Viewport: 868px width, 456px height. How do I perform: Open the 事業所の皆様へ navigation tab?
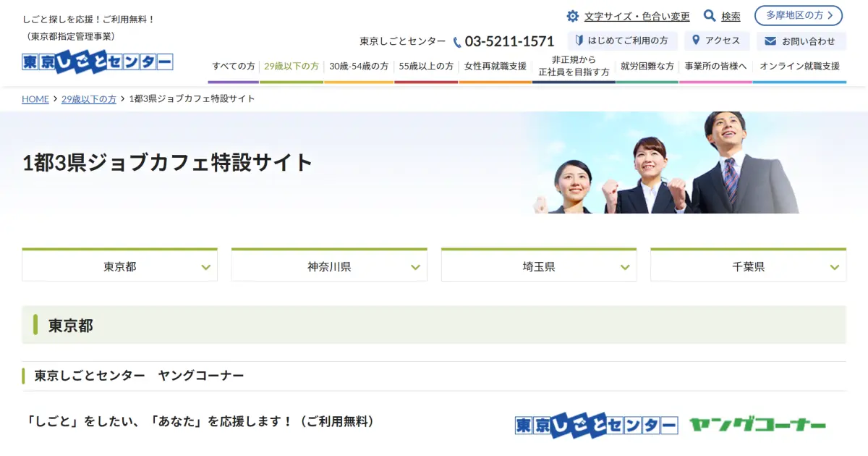(715, 67)
